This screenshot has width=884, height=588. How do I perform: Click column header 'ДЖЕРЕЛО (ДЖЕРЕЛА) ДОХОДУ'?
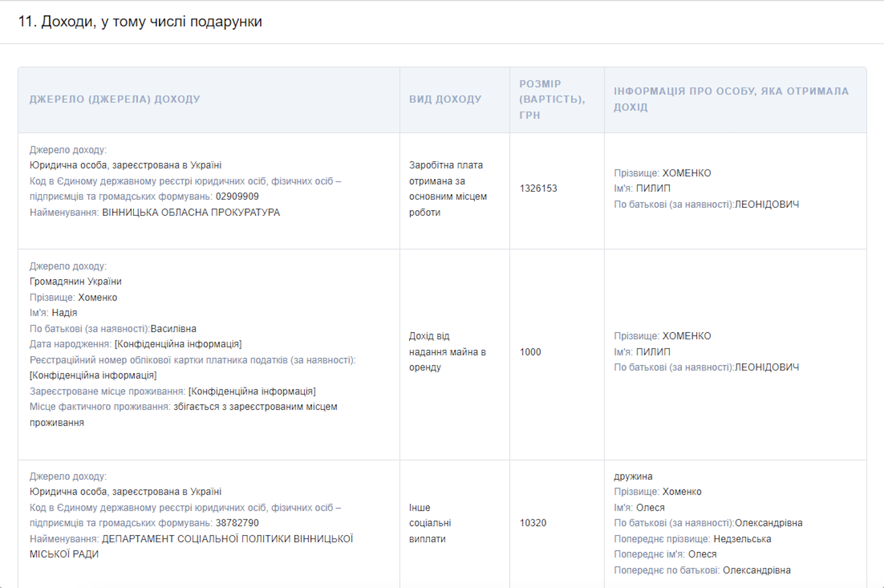(115, 99)
